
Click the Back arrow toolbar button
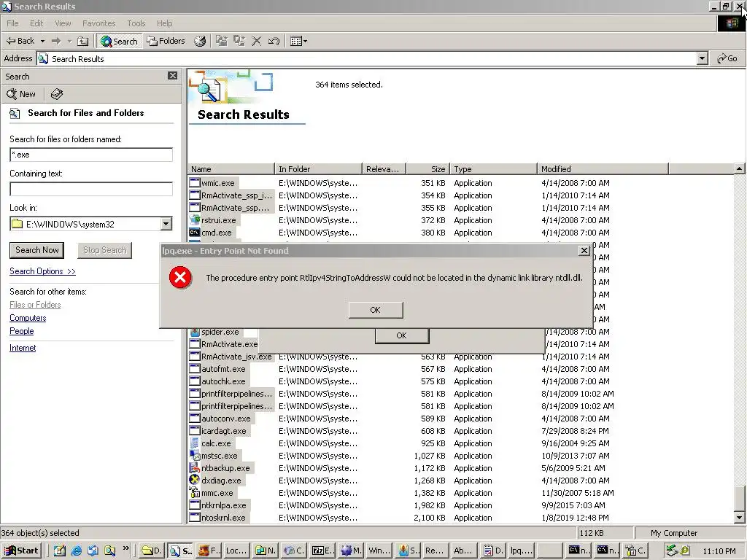20,41
